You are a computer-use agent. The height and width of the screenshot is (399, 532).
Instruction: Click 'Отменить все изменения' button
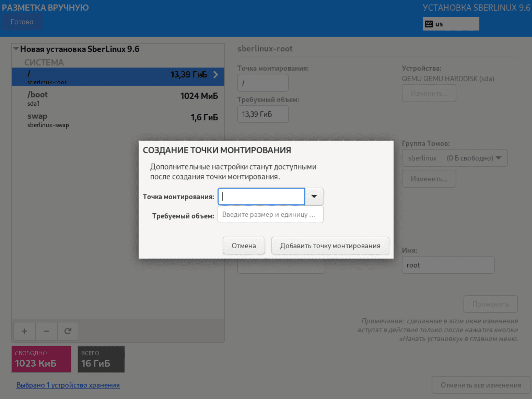481,385
